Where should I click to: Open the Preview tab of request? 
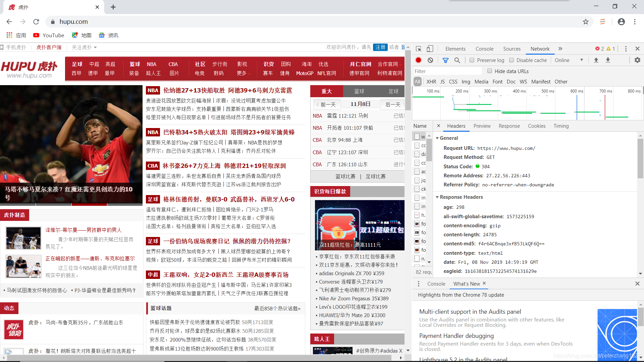pos(482,126)
